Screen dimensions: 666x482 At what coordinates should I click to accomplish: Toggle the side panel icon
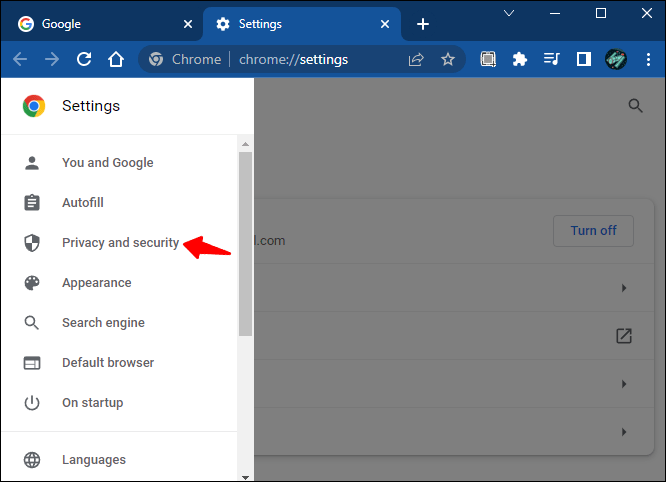pyautogui.click(x=584, y=59)
